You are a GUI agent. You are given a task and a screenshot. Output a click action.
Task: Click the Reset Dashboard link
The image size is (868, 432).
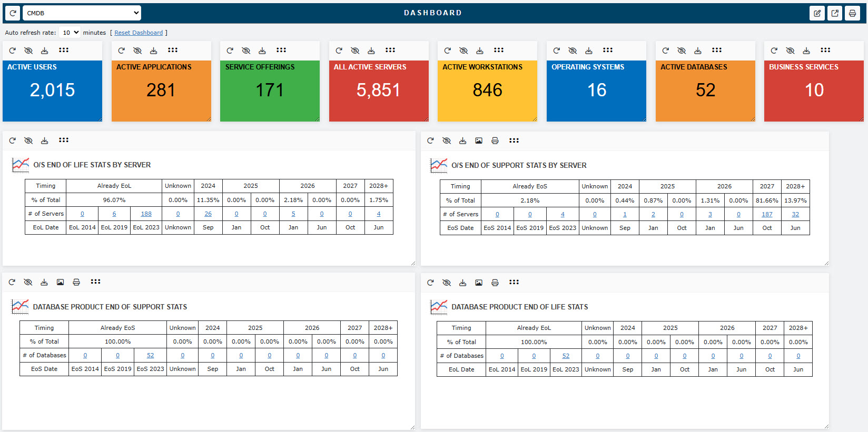coord(139,33)
